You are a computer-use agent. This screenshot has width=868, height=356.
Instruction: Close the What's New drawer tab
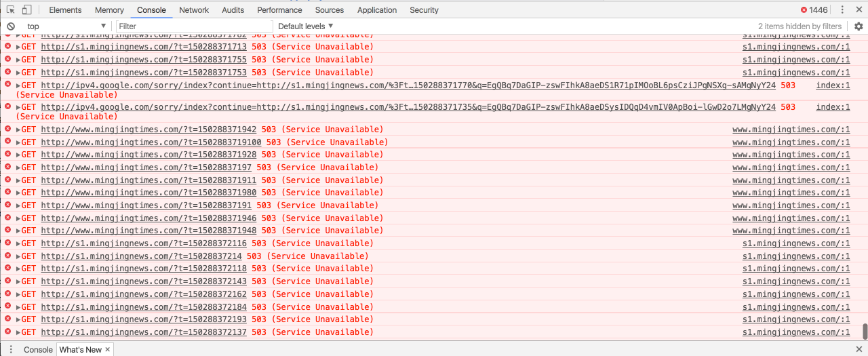point(107,349)
